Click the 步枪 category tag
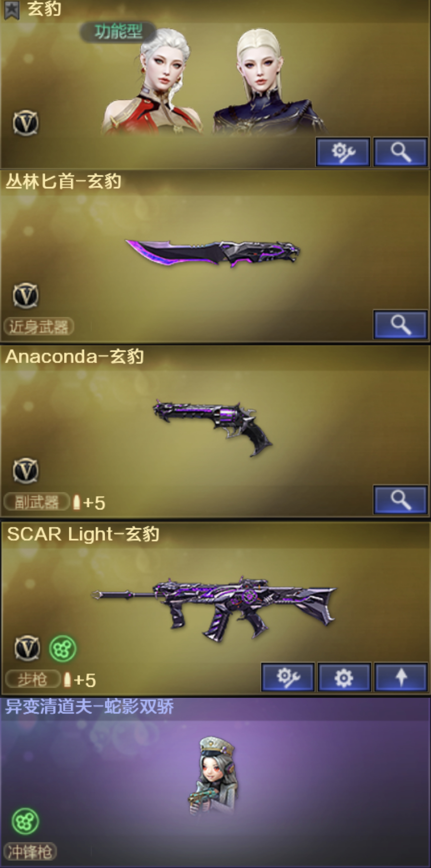 [x=33, y=679]
